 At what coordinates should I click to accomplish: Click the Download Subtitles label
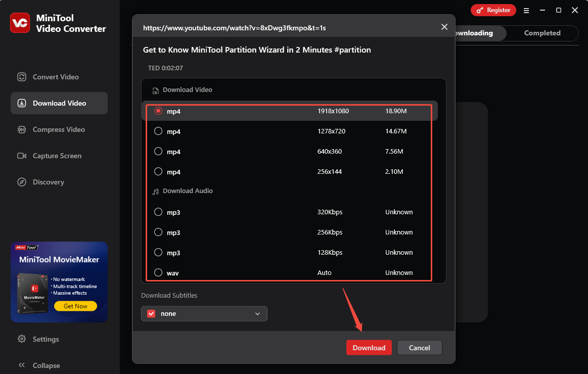169,295
